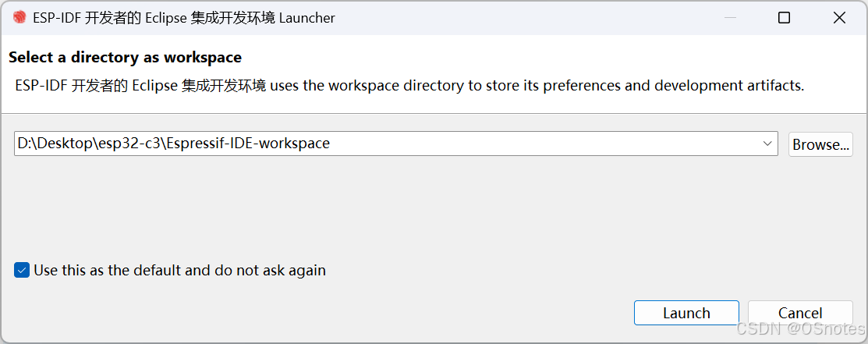Click the 'D:\Desktop' portion of the path
868x344 pixels.
point(54,144)
